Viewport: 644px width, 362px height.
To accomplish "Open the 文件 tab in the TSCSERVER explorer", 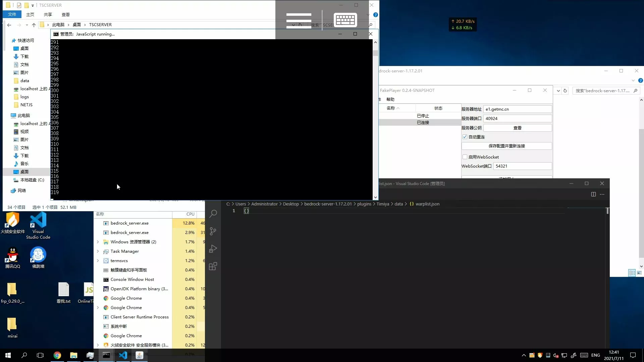I will point(12,14).
